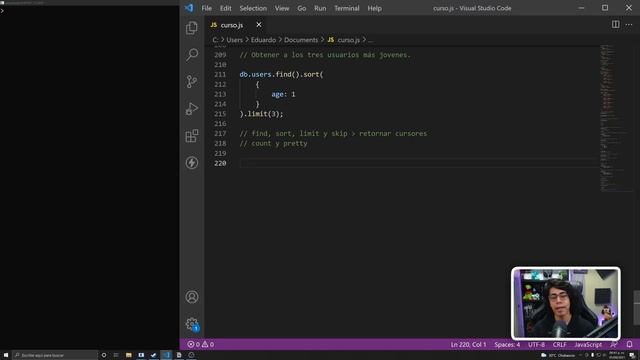Open Task View on the taskbar
Image resolution: width=640 pixels, height=360 pixels.
(x=116, y=355)
